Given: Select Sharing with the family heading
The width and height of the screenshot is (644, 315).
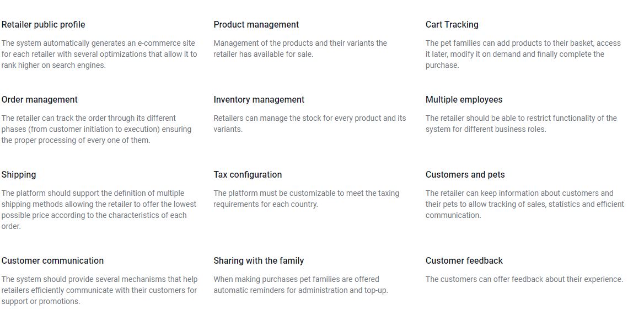Looking at the screenshot, I should [x=259, y=261].
